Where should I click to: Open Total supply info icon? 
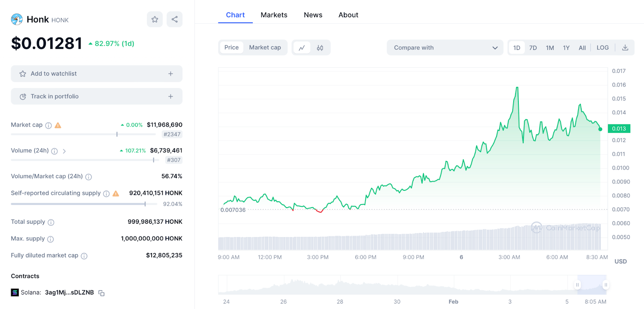pyautogui.click(x=51, y=222)
